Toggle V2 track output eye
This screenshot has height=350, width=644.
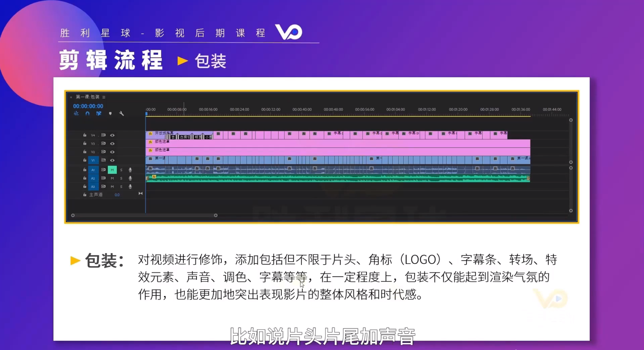tap(112, 152)
